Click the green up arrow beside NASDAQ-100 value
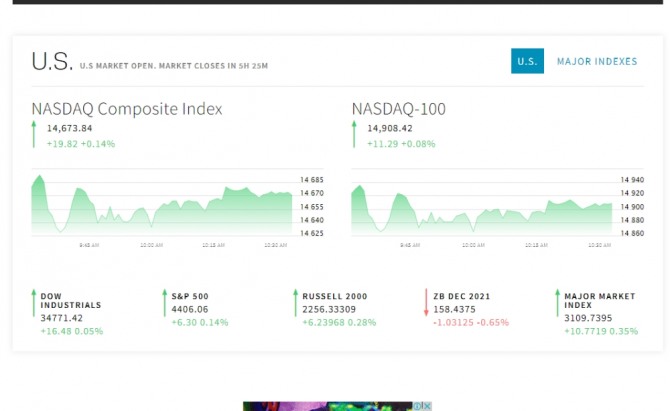This screenshot has height=411, width=670. pyautogui.click(x=353, y=135)
